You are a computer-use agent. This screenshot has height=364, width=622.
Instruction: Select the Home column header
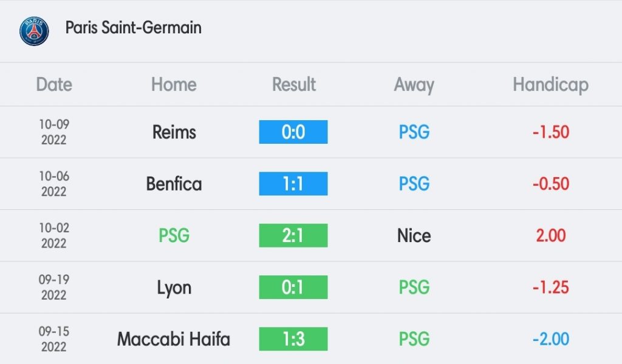click(x=174, y=84)
